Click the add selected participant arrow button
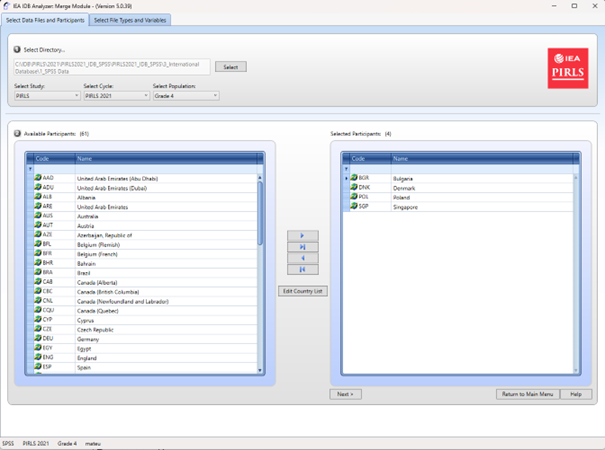Screen dimensions: 605x450 (302, 236)
